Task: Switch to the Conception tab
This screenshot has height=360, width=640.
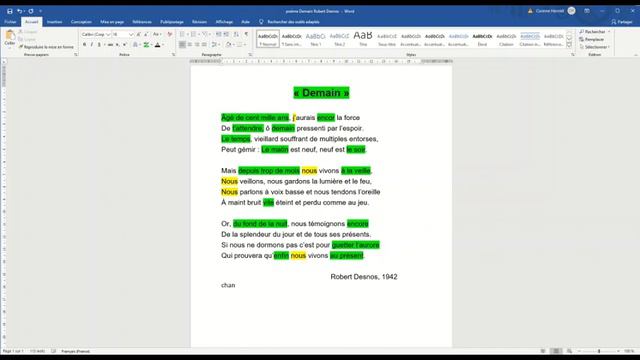Action: pyautogui.click(x=81, y=22)
